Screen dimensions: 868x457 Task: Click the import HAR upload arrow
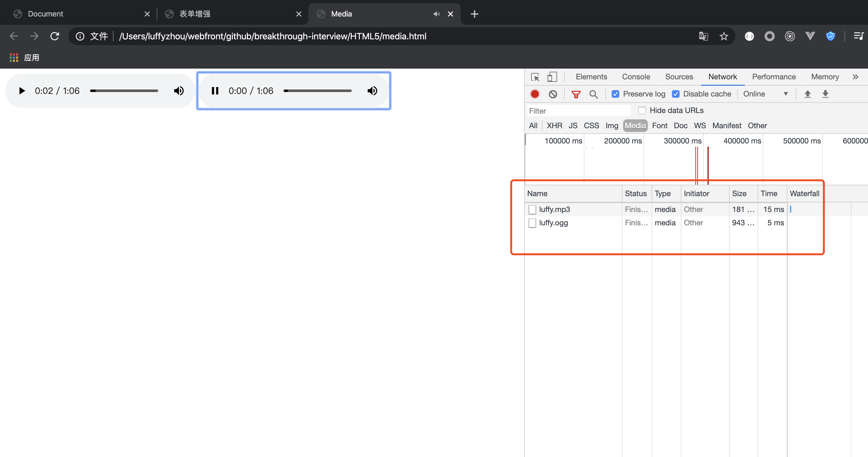point(807,94)
